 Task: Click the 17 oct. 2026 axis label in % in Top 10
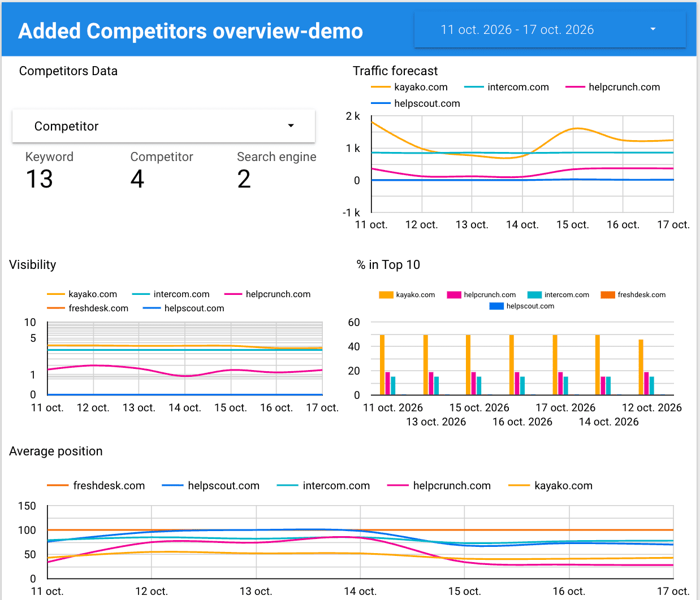[x=565, y=408]
